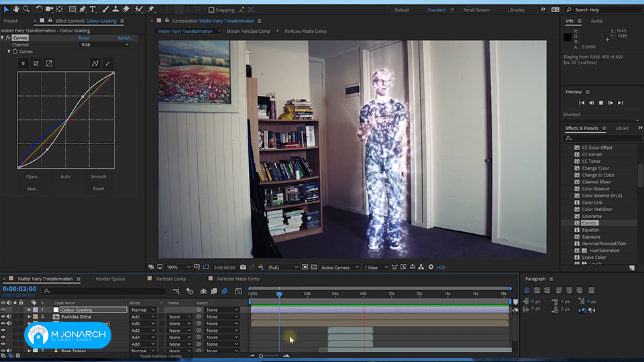Toggle the Curves fx effect switch
Viewport: 644px width, 362px height.
pyautogui.click(x=8, y=38)
